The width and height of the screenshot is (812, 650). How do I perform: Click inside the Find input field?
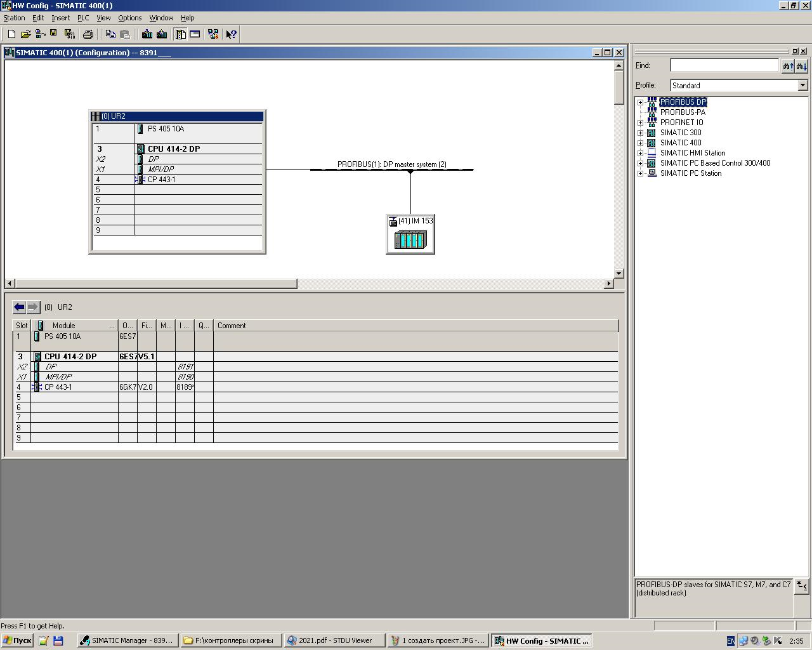point(724,65)
